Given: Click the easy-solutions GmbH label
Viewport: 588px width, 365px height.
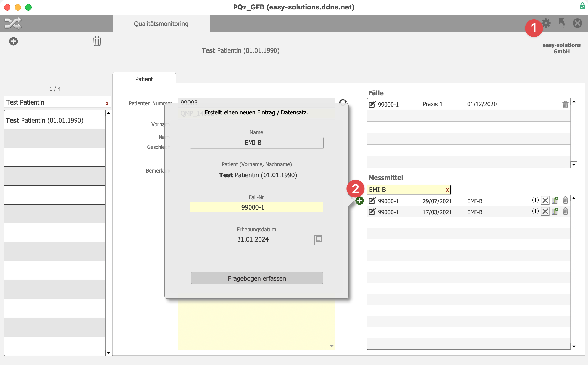Looking at the screenshot, I should 561,48.
